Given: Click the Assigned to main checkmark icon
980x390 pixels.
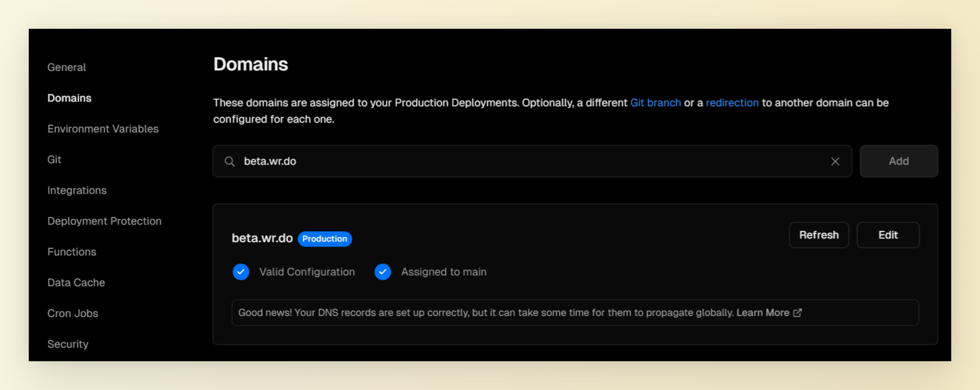Looking at the screenshot, I should [382, 272].
